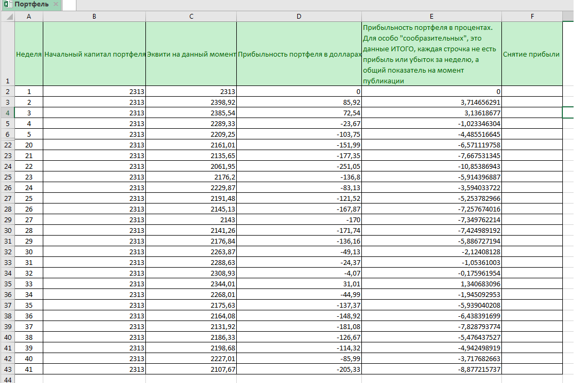
Task: Select column A header
Action: pos(29,17)
